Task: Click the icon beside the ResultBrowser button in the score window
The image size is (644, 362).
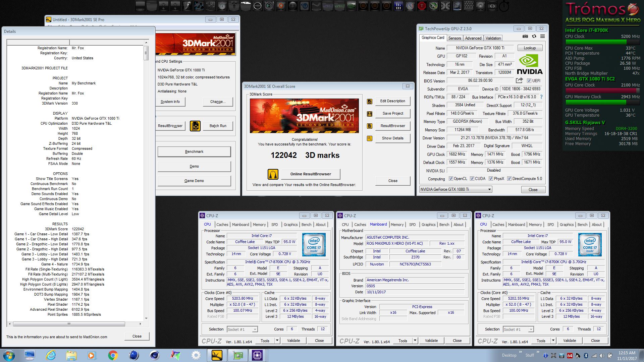Action: 369,126
